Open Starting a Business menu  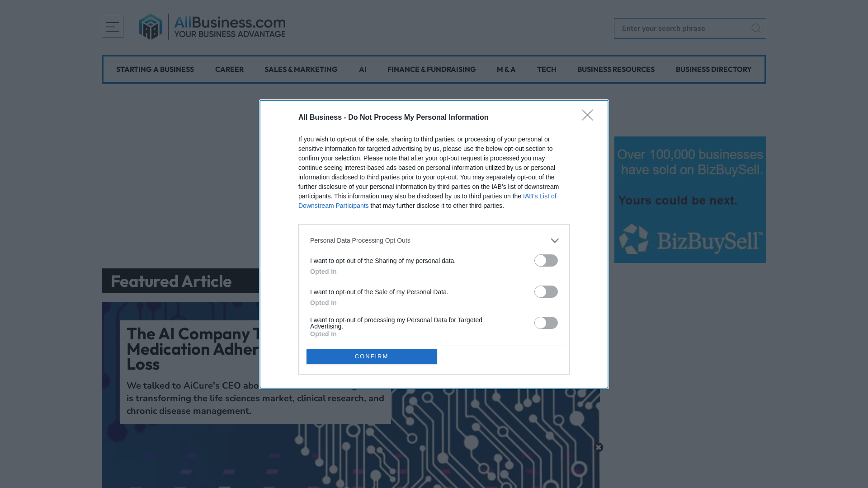coord(155,70)
